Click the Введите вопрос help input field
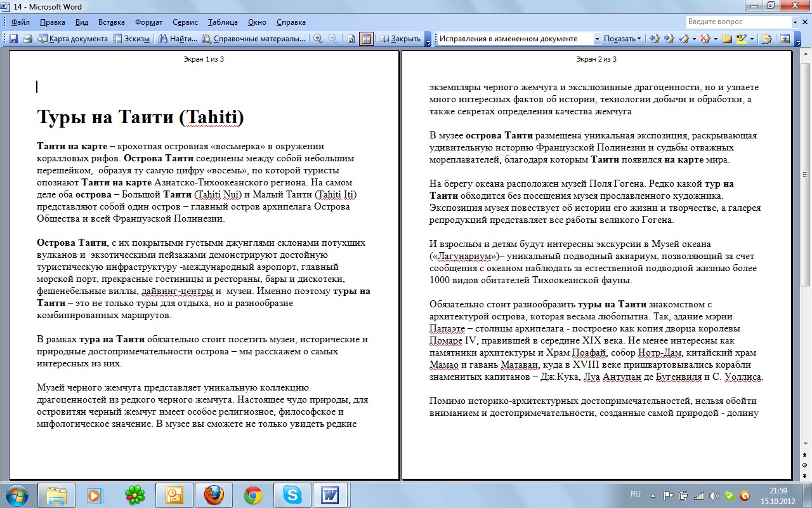The height and width of the screenshot is (508, 812). coord(738,22)
